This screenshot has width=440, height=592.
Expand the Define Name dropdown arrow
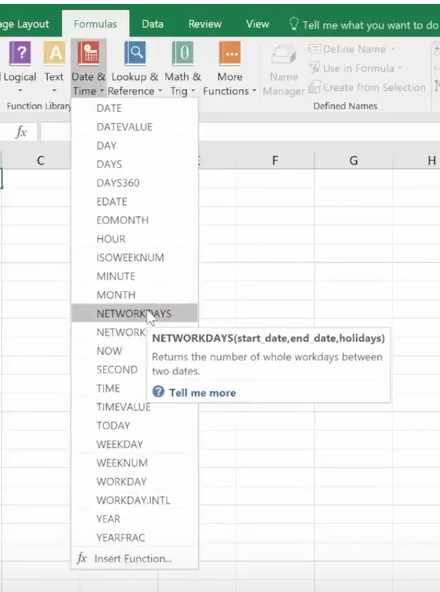click(393, 49)
